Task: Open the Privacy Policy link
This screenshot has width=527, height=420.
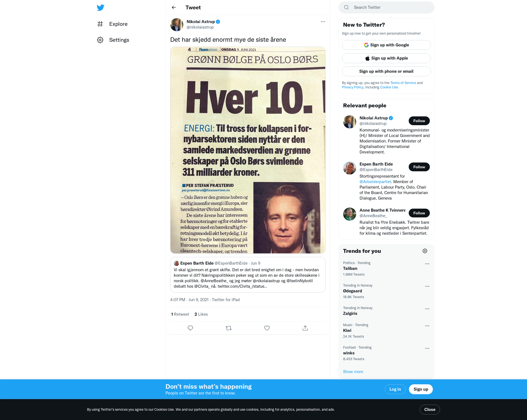Action: tap(353, 87)
